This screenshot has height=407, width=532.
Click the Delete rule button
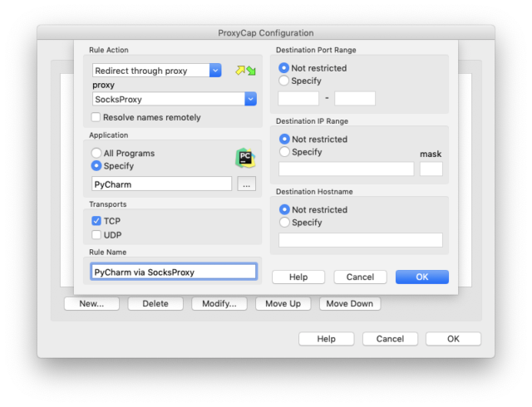click(155, 303)
